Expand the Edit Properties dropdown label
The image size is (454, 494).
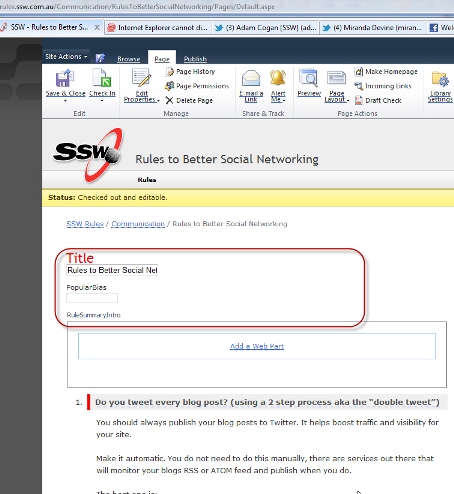point(142,97)
